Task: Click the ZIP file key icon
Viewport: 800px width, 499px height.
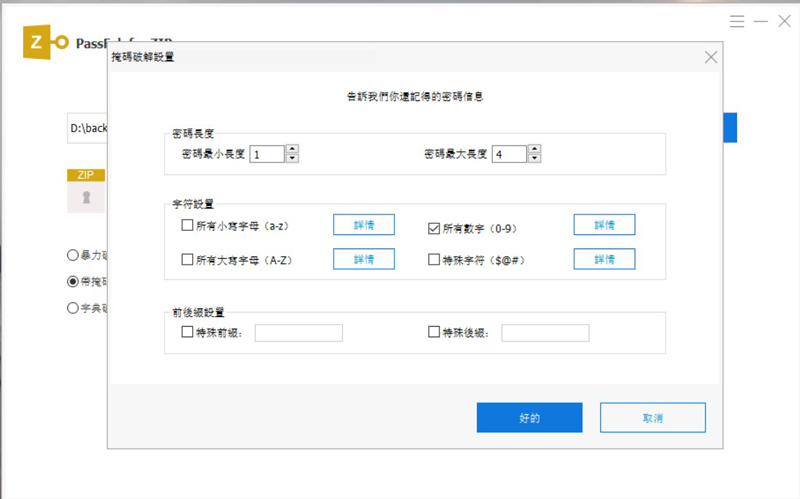Action: [85, 198]
